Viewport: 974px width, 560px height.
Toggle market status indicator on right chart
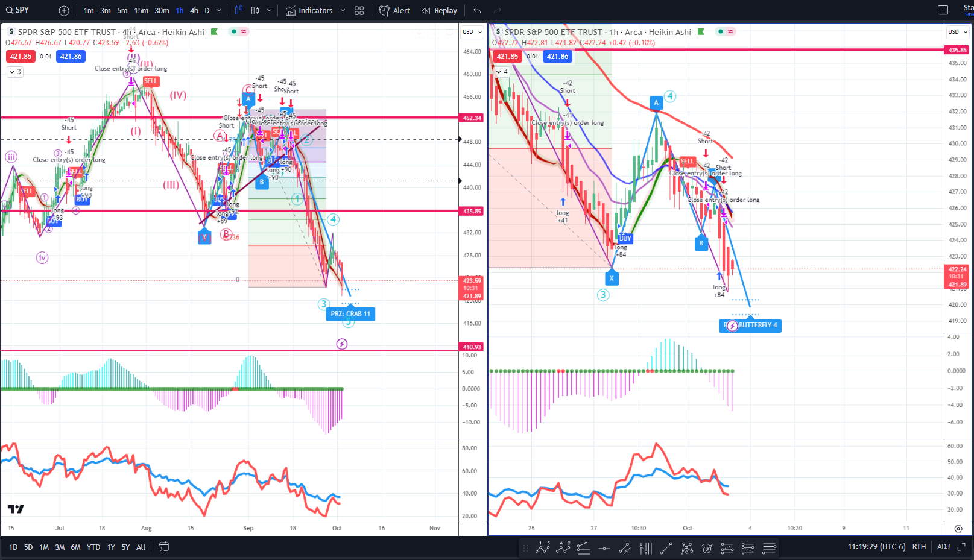720,31
